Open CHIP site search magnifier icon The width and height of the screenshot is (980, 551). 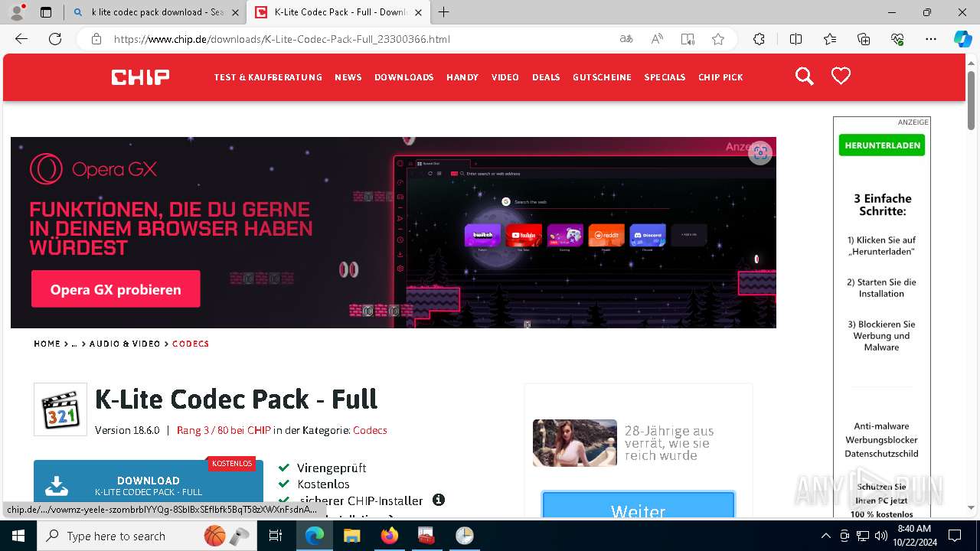tap(804, 76)
